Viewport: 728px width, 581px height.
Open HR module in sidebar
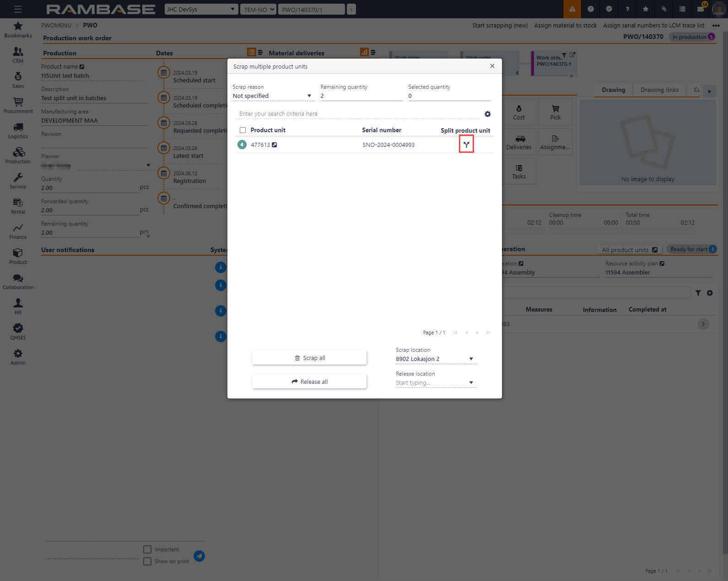click(18, 307)
